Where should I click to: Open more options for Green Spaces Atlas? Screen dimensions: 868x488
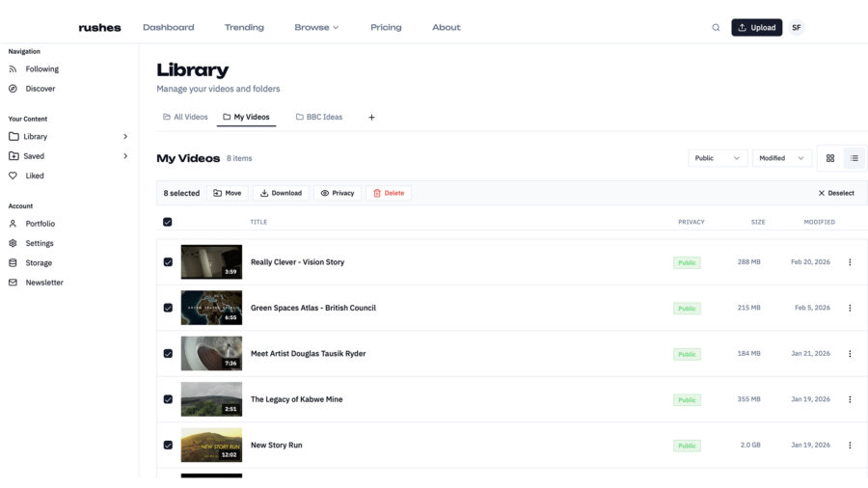pyautogui.click(x=850, y=309)
